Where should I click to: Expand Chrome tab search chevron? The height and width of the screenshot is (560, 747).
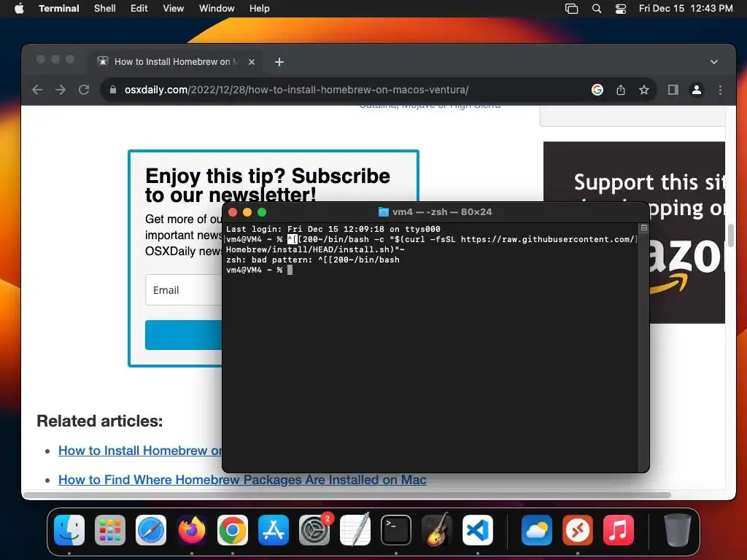click(713, 62)
